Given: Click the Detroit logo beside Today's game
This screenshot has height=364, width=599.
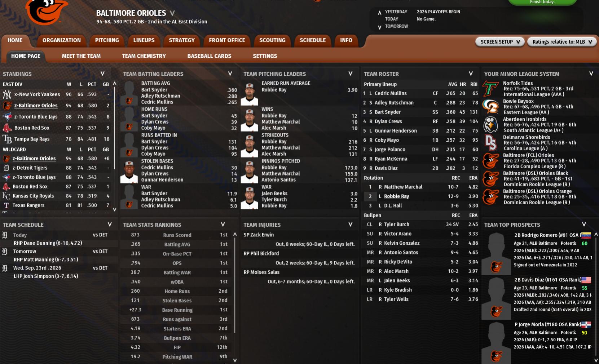Looking at the screenshot, I should point(5,235).
